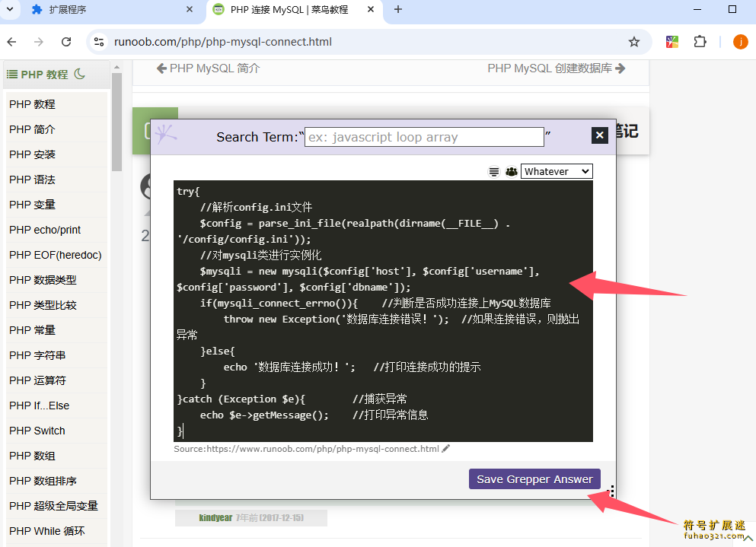756x547 pixels.
Task: Open the Extensions puzzle menu
Action: pos(700,42)
